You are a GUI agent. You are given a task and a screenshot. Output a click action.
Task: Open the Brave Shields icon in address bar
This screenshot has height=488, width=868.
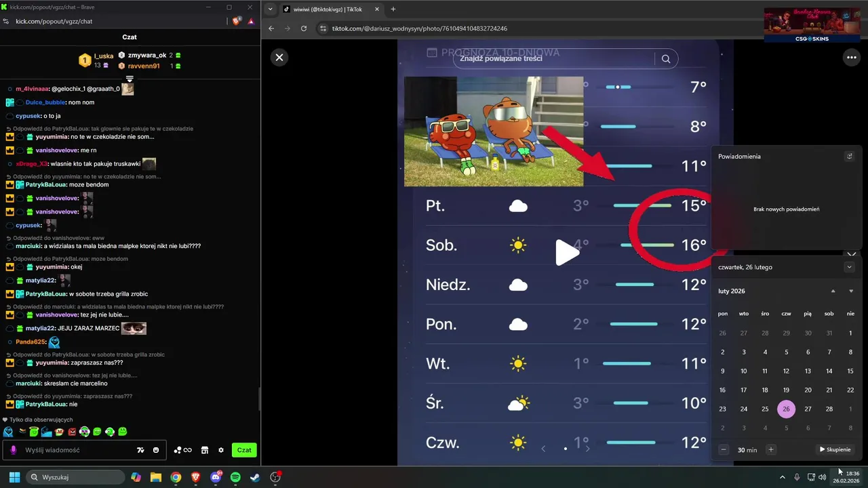(237, 22)
